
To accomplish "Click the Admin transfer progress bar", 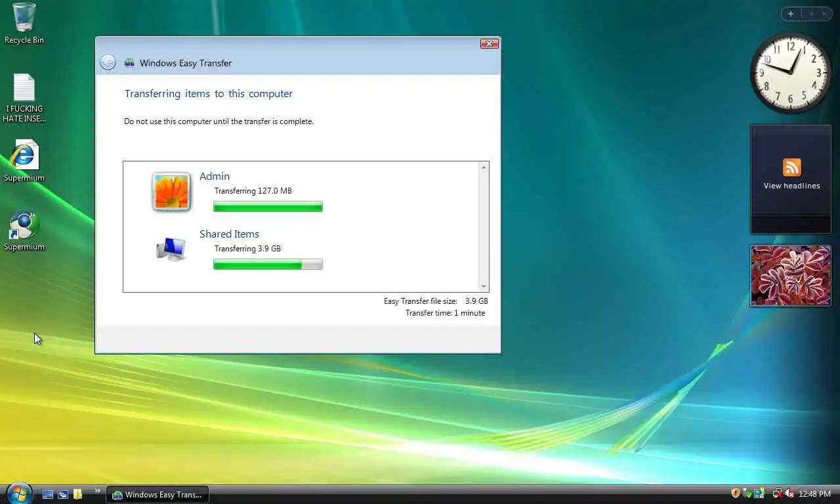I will pos(268,207).
